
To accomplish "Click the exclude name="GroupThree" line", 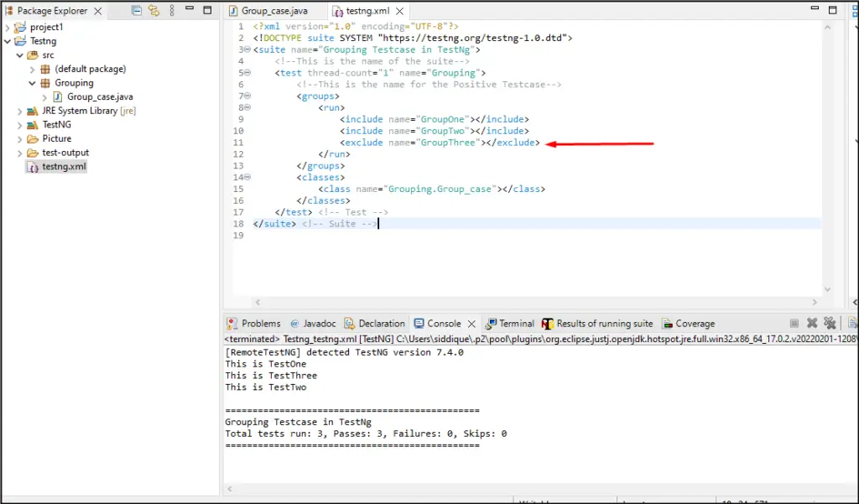I will 440,143.
